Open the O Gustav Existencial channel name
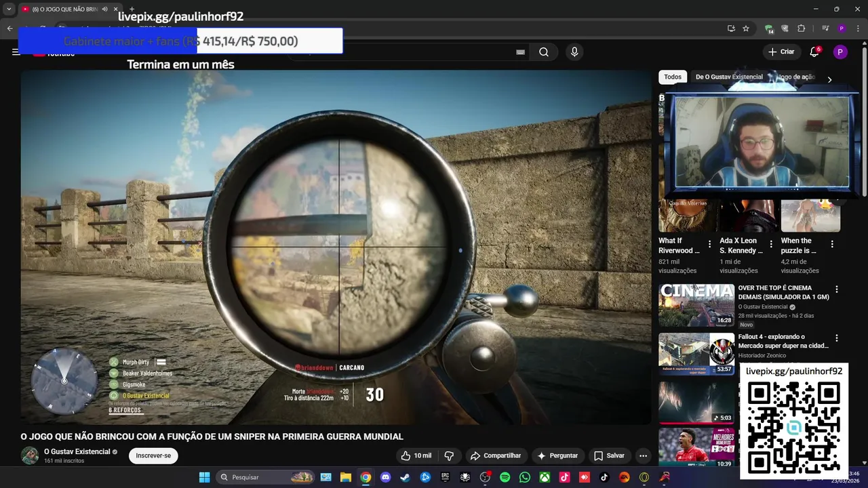This screenshot has width=868, height=488. [77, 451]
